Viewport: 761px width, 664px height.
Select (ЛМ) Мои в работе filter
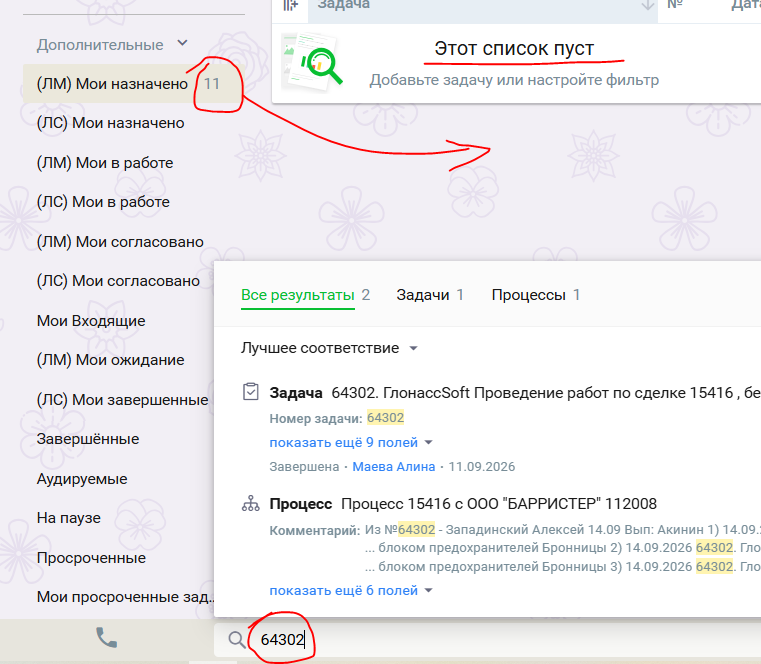tap(105, 163)
